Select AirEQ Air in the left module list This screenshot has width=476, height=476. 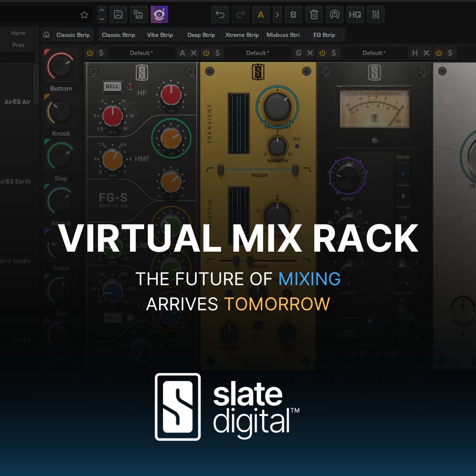point(18,102)
